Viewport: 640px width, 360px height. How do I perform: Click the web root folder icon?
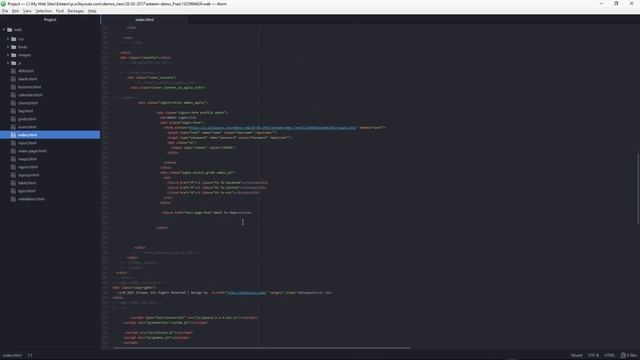[x=10, y=30]
